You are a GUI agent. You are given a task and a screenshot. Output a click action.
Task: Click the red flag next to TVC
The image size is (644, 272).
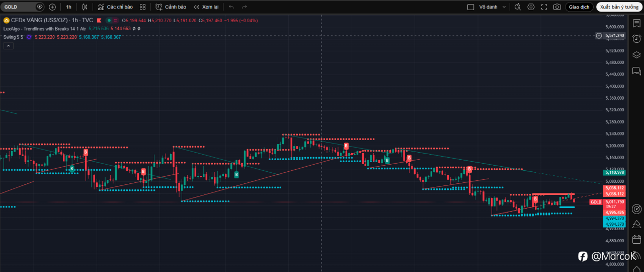(x=100, y=20)
